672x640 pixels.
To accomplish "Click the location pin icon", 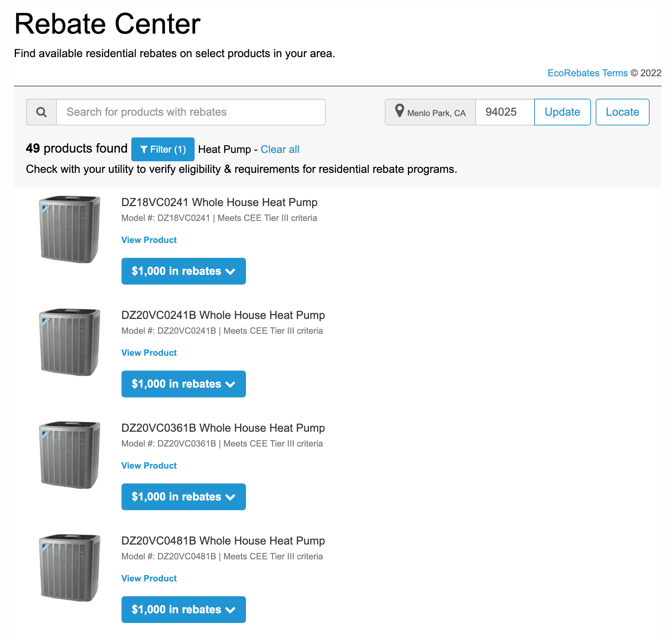I will pyautogui.click(x=399, y=111).
